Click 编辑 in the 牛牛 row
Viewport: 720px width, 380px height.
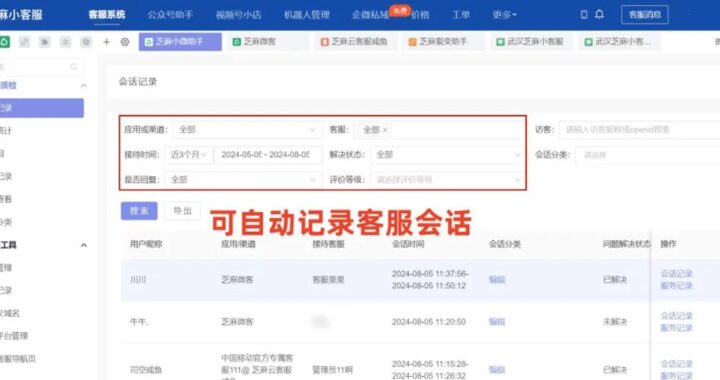pyautogui.click(x=497, y=322)
